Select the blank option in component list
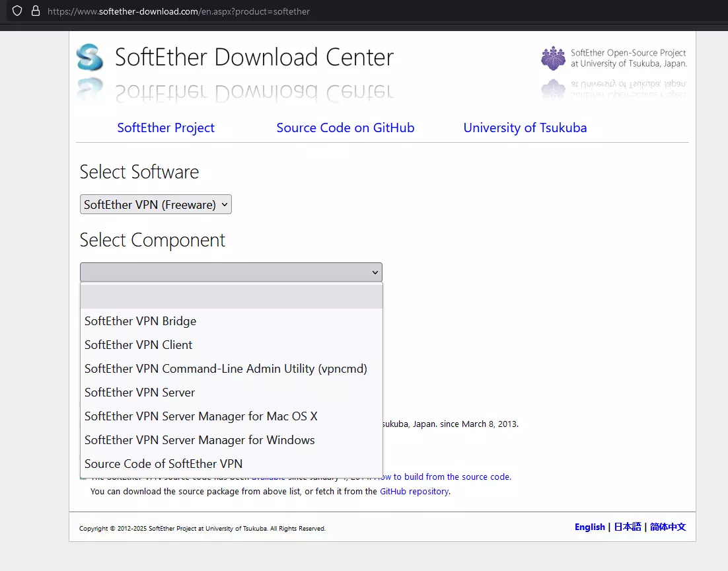Viewport: 728px width, 571px height. click(x=231, y=297)
